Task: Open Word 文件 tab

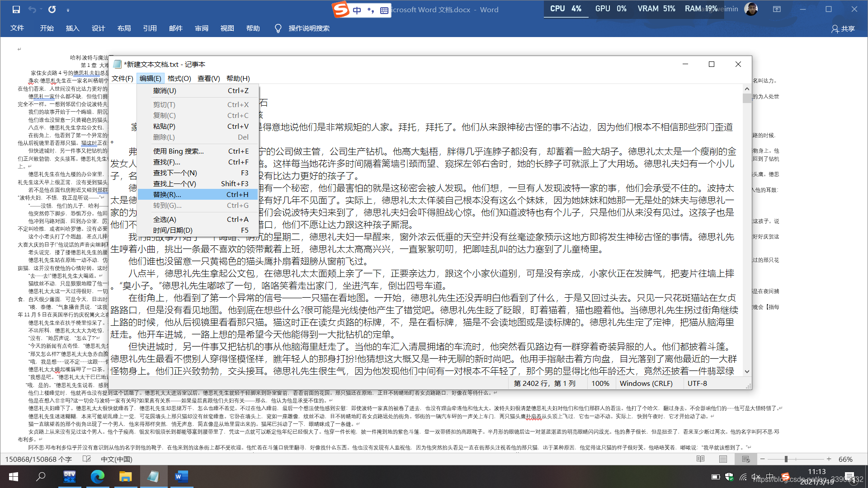Action: pos(17,28)
